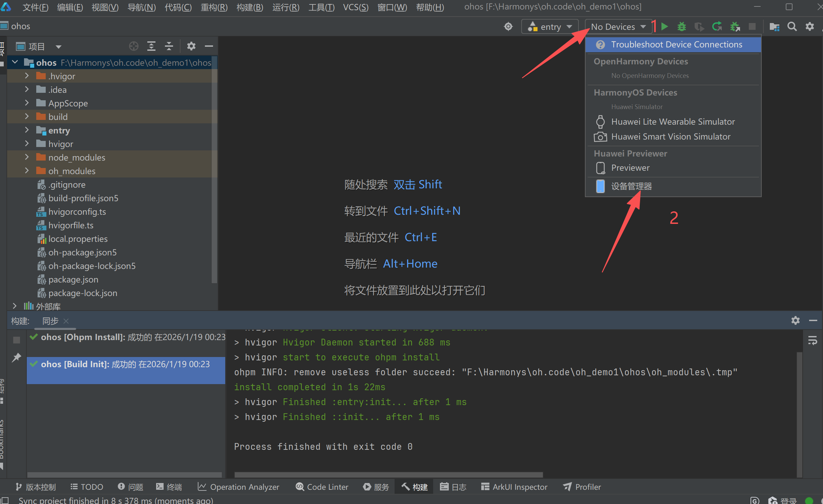The image size is (823, 504).
Task: Toggle the pin tab icon in build panel
Action: (x=16, y=357)
